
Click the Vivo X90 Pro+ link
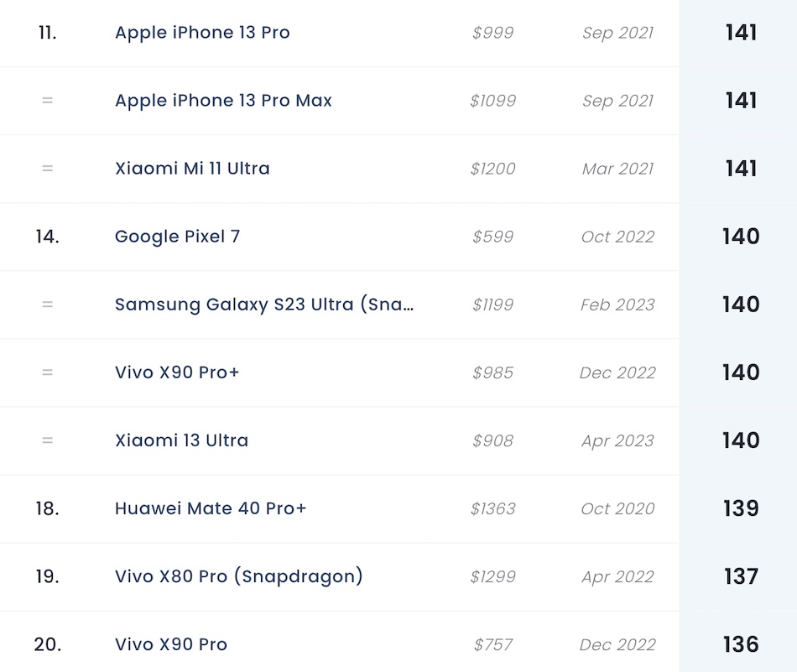point(177,372)
